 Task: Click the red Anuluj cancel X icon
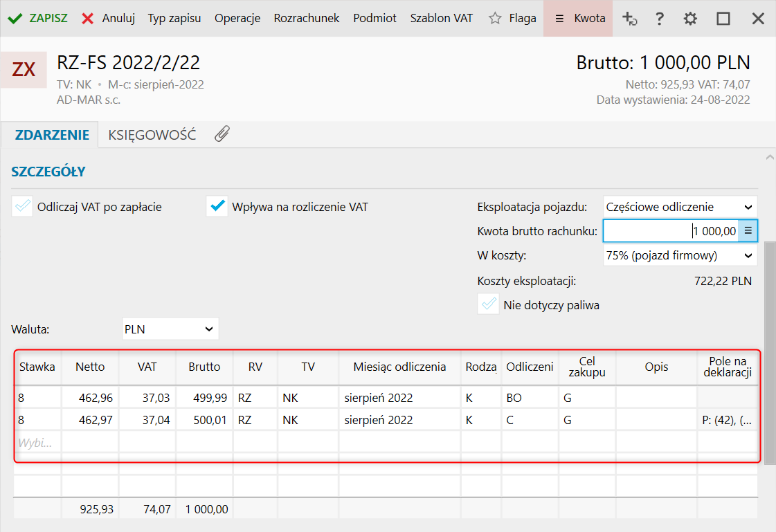(88, 19)
